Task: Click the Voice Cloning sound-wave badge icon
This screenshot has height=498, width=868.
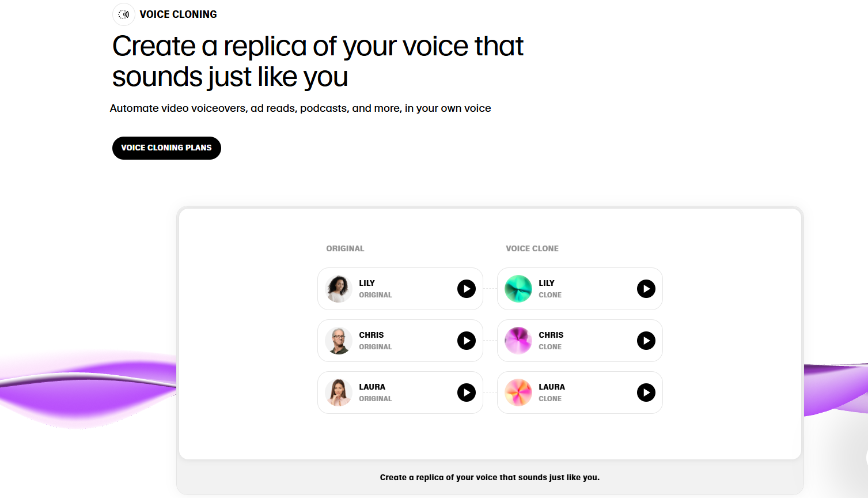Action: (123, 14)
